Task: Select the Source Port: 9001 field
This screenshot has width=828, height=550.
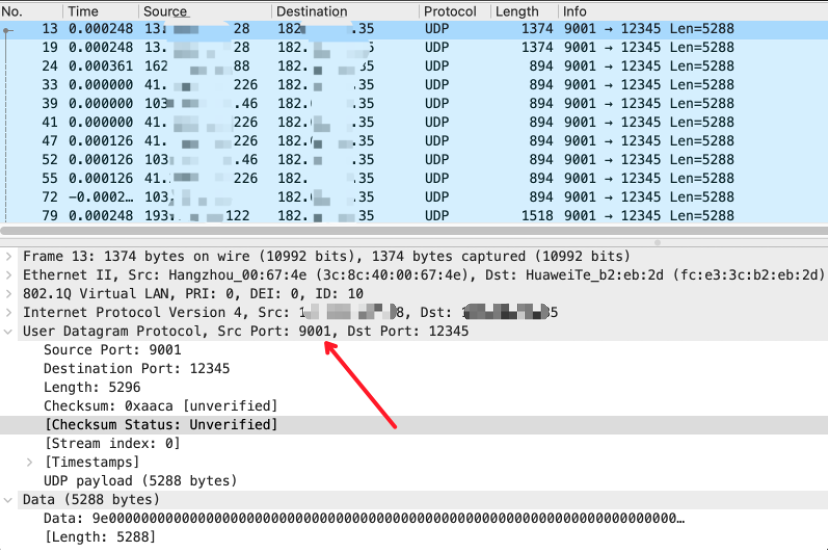Action: click(x=112, y=350)
